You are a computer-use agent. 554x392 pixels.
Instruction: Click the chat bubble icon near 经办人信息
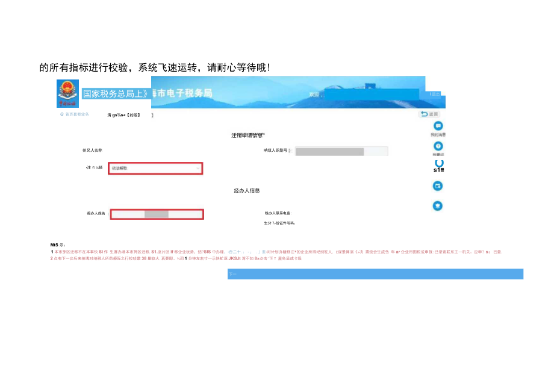tap(437, 186)
